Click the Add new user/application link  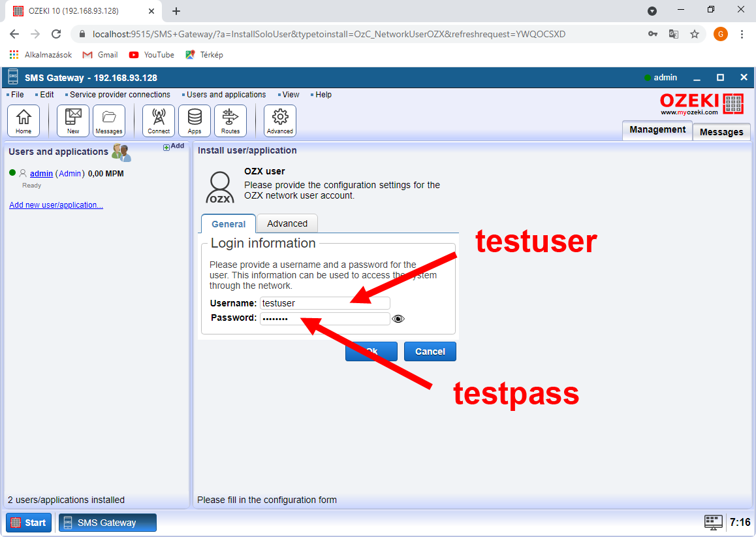tap(56, 205)
